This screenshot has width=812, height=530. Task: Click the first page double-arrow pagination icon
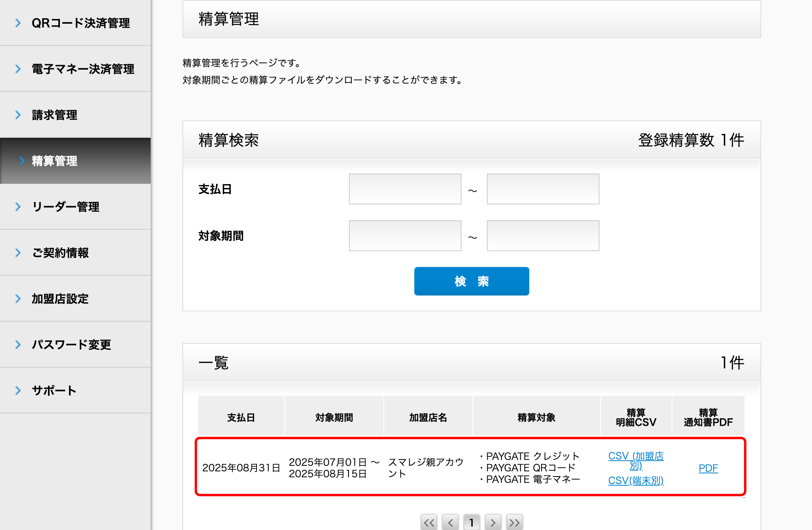pyautogui.click(x=429, y=522)
